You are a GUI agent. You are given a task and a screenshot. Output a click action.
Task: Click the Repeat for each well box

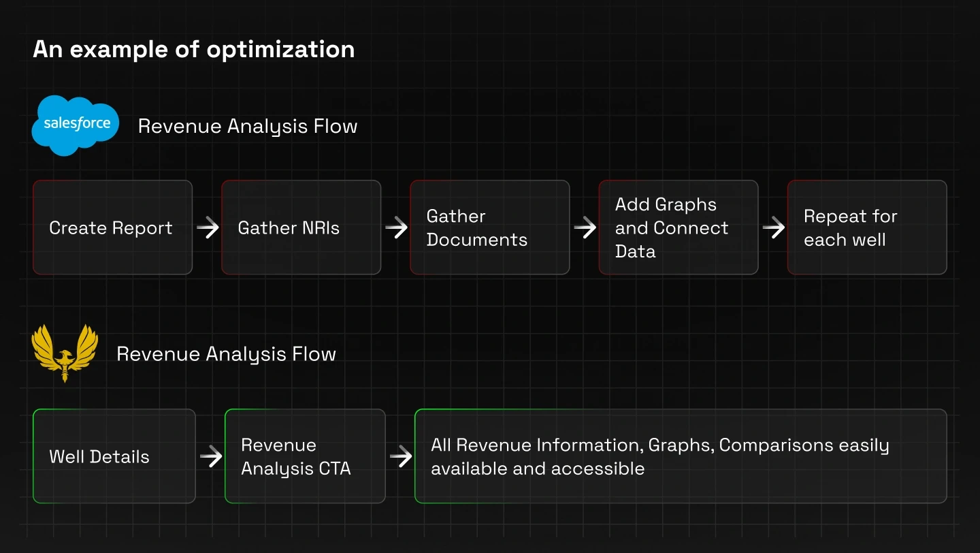click(867, 227)
